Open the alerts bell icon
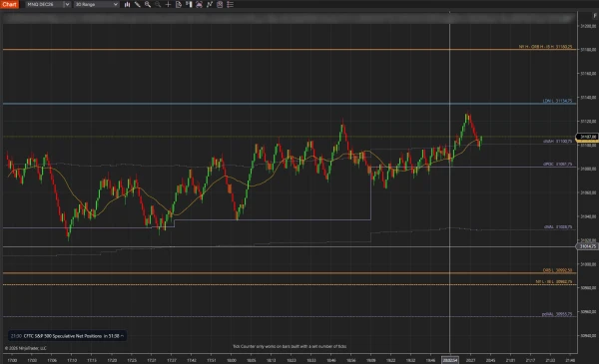Viewport: 599px width, 364px height. pyautogui.click(x=199, y=5)
